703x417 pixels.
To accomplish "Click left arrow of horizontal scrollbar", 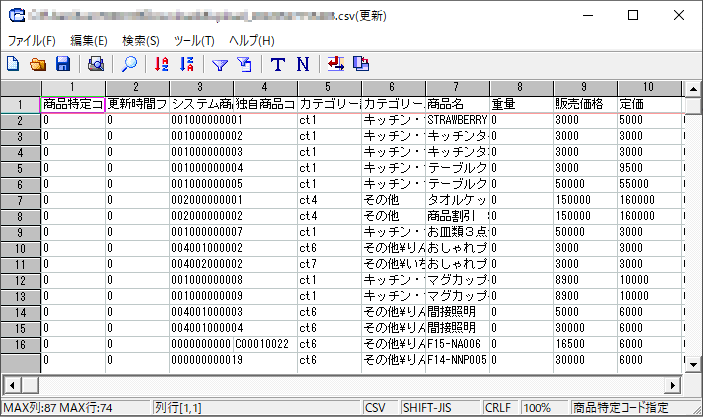I will (x=12, y=385).
